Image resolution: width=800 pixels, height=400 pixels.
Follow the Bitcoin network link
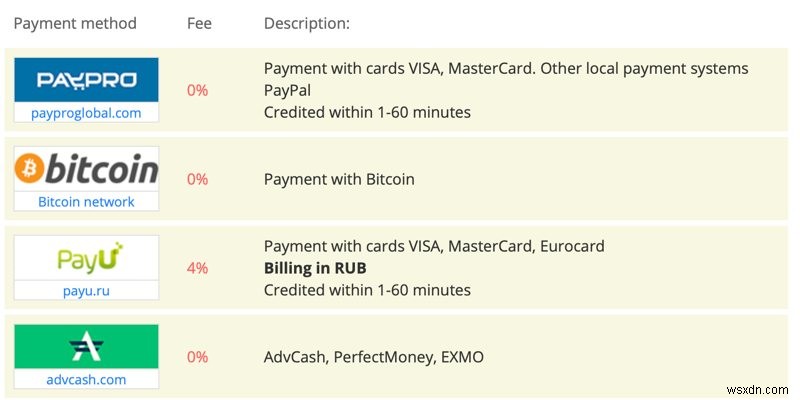pyautogui.click(x=86, y=202)
